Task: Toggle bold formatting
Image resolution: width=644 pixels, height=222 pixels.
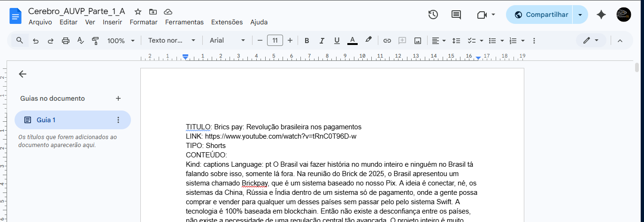Action: 307,41
